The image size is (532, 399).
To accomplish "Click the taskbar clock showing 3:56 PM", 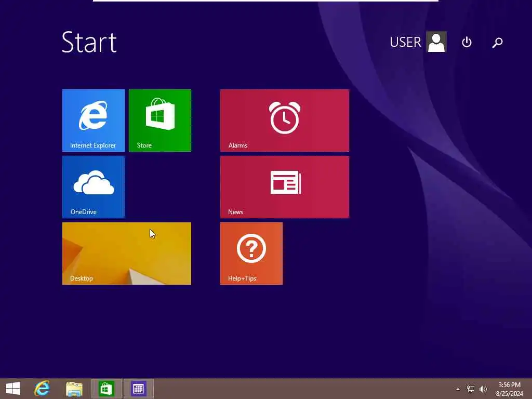I will (x=509, y=389).
